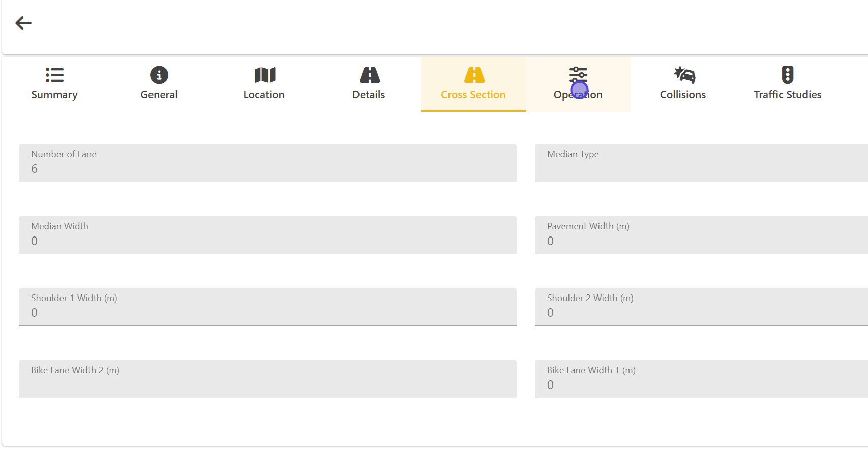Image resolution: width=868 pixels, height=474 pixels.
Task: Click the Summary list icon
Action: 54,75
